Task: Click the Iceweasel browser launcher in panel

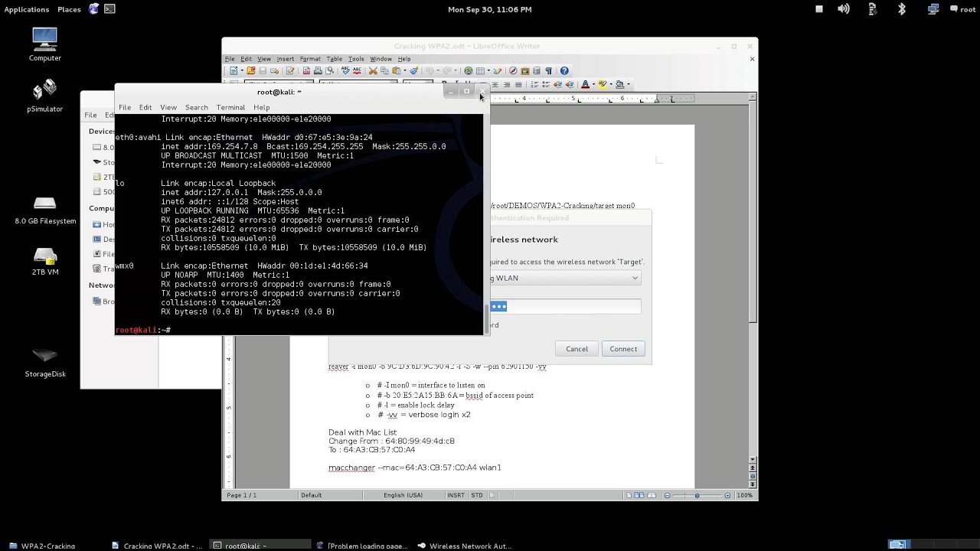Action: (x=93, y=9)
